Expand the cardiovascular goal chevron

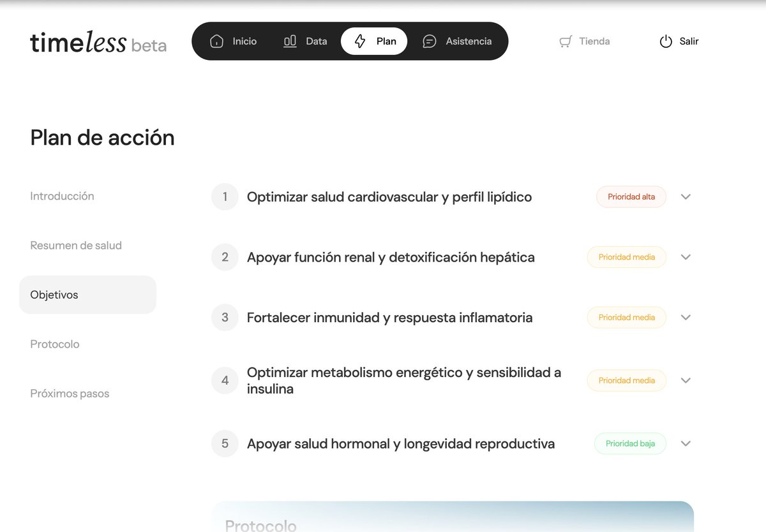686,197
